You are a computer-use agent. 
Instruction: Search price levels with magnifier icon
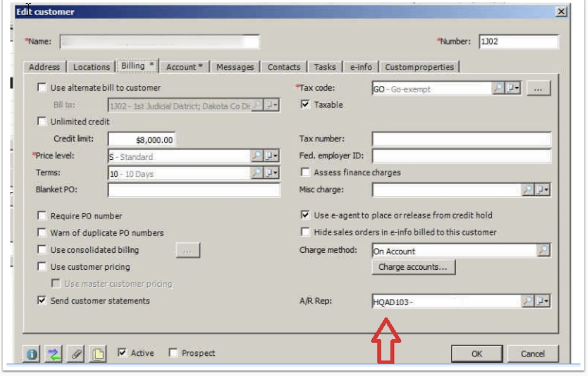tap(256, 156)
